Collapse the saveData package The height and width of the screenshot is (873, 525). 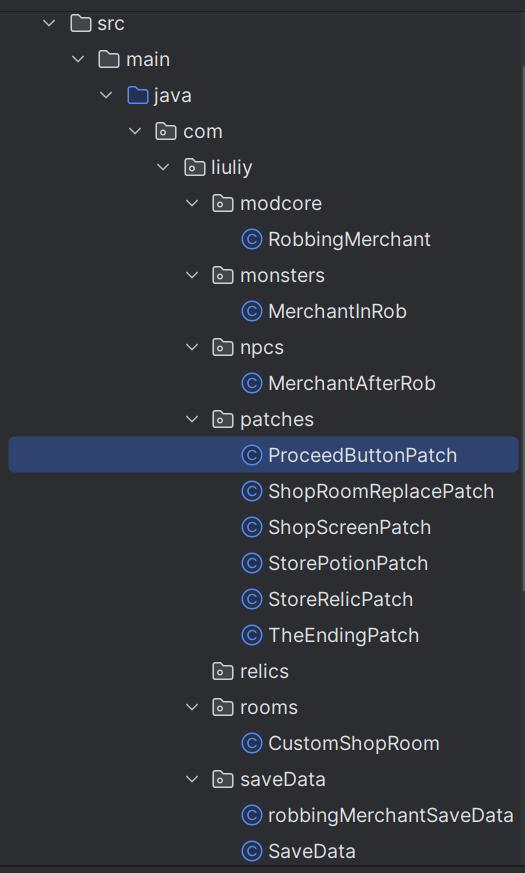(x=192, y=779)
